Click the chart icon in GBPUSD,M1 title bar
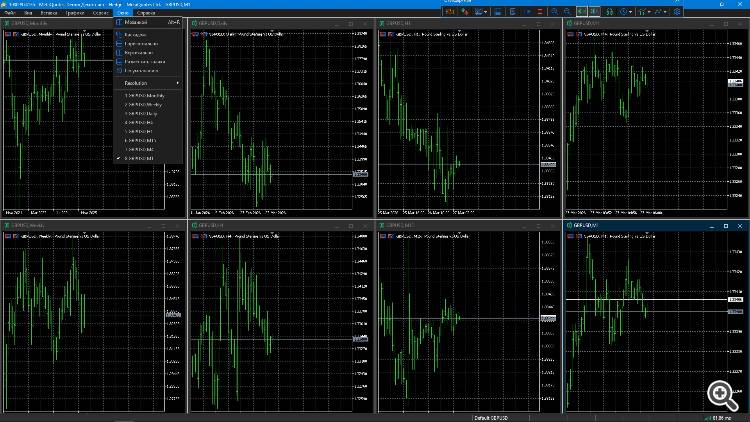Screen dimensions: 750x422 click(569, 225)
